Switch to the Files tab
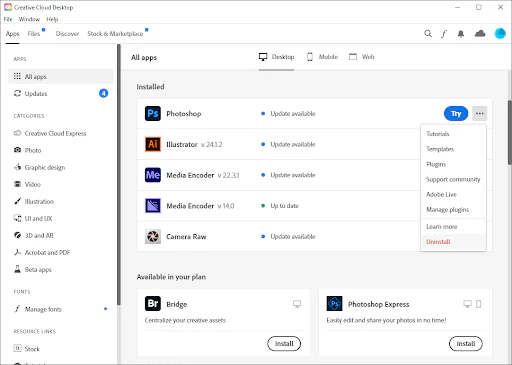 tap(34, 34)
